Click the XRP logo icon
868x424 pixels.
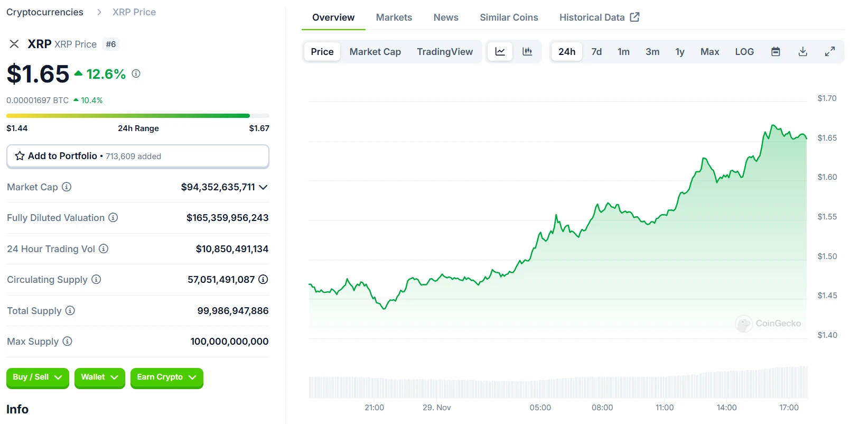click(x=14, y=44)
